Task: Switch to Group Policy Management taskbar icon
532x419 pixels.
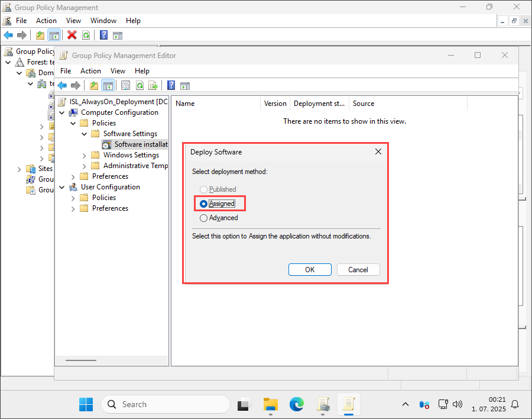Action: [x=323, y=404]
